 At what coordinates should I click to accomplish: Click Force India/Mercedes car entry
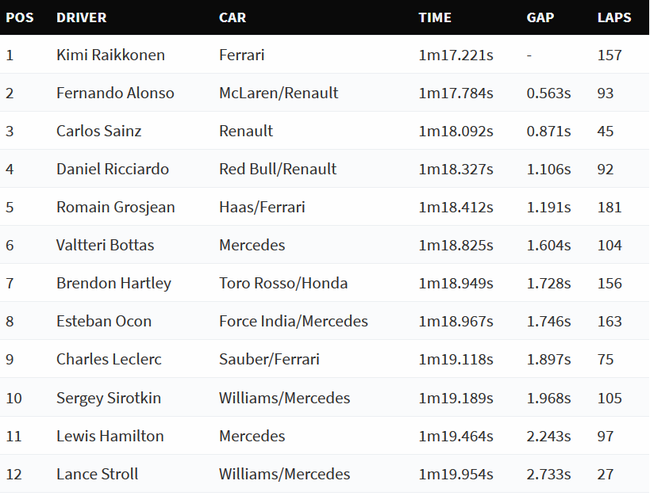click(x=293, y=321)
